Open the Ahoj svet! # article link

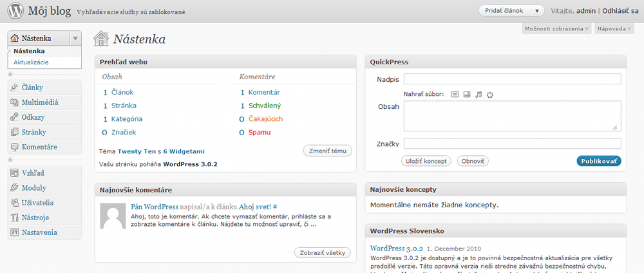258,207
